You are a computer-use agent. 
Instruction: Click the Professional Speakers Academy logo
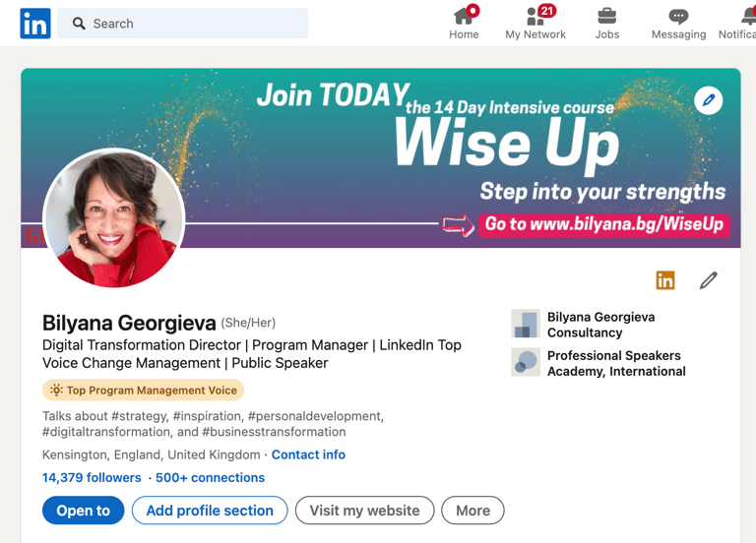coord(526,362)
